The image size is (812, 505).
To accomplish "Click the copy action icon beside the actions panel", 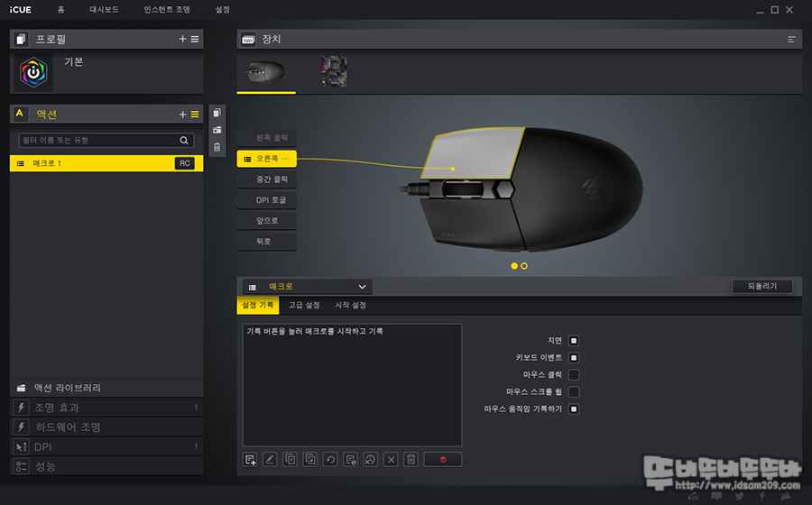I will pyautogui.click(x=217, y=113).
